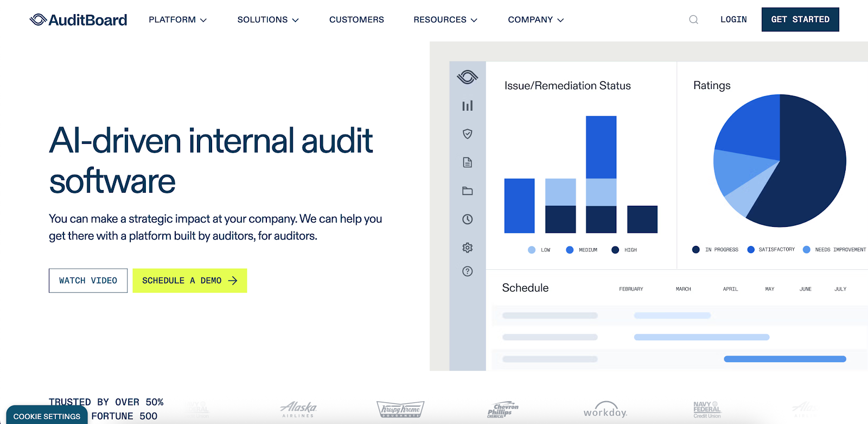
Task: Click the Satisfactory legend dot
Action: pos(751,250)
